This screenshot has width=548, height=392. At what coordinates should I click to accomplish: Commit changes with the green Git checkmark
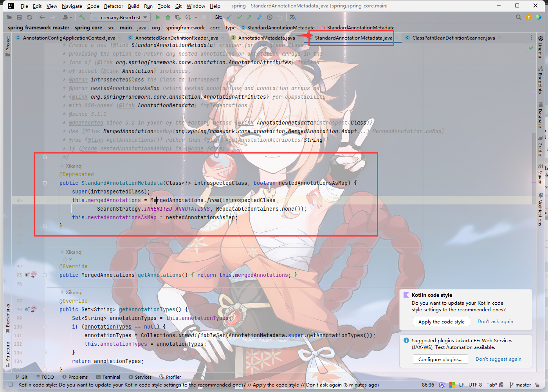(x=239, y=17)
